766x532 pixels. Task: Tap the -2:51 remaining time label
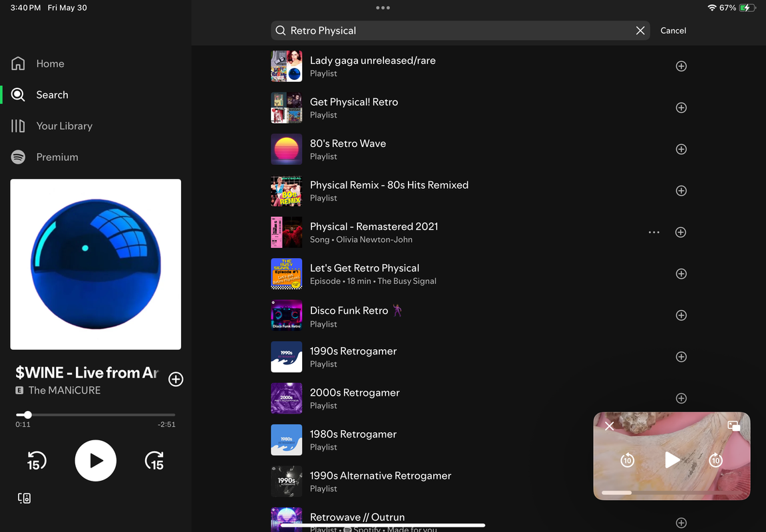click(166, 425)
